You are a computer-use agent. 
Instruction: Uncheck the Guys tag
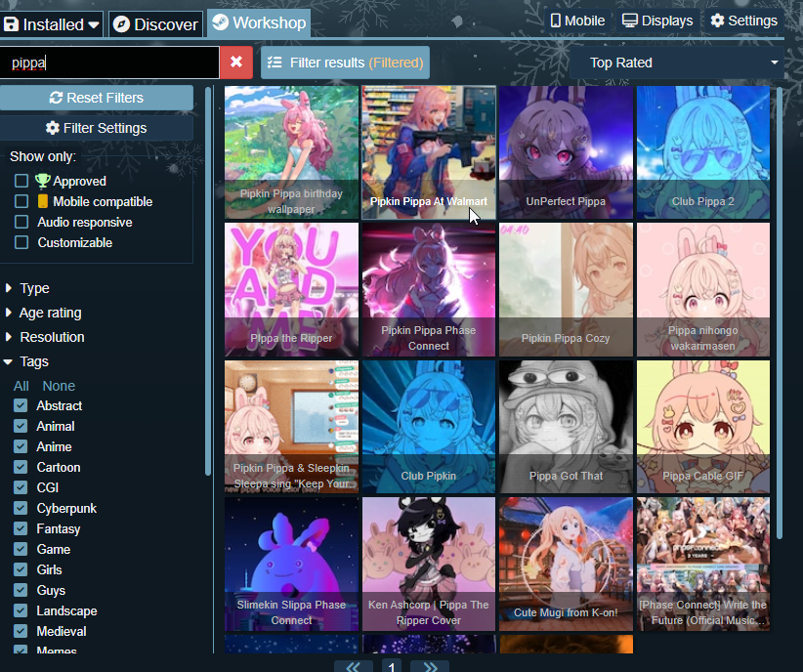[21, 590]
